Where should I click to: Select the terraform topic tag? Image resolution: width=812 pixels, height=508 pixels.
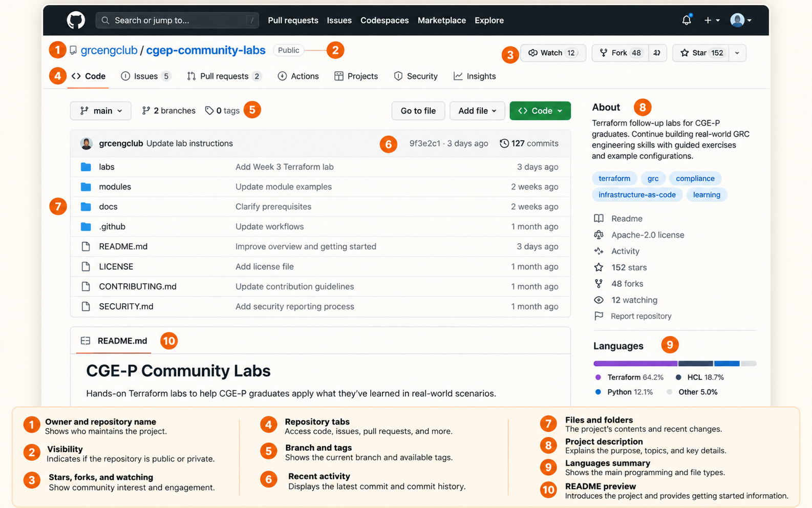coord(614,178)
